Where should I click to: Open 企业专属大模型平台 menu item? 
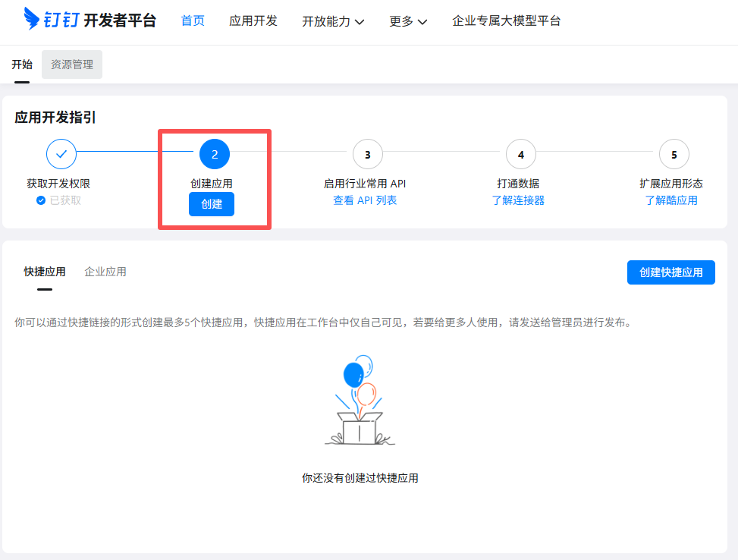point(507,21)
